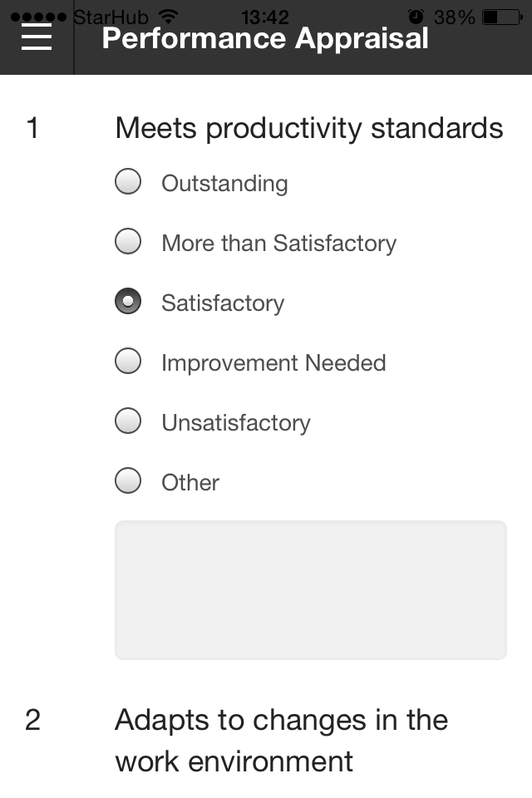This screenshot has height=798, width=532.
Task: Select the Satisfactory radio button
Action: 128,301
